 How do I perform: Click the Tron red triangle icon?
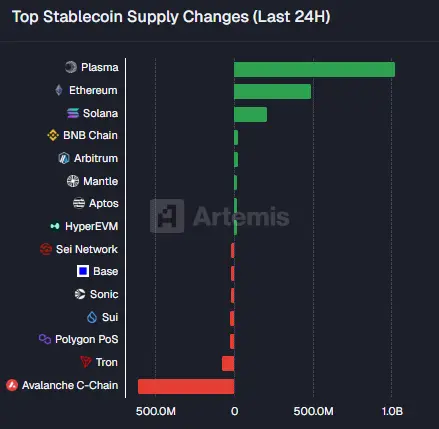pyautogui.click(x=86, y=362)
